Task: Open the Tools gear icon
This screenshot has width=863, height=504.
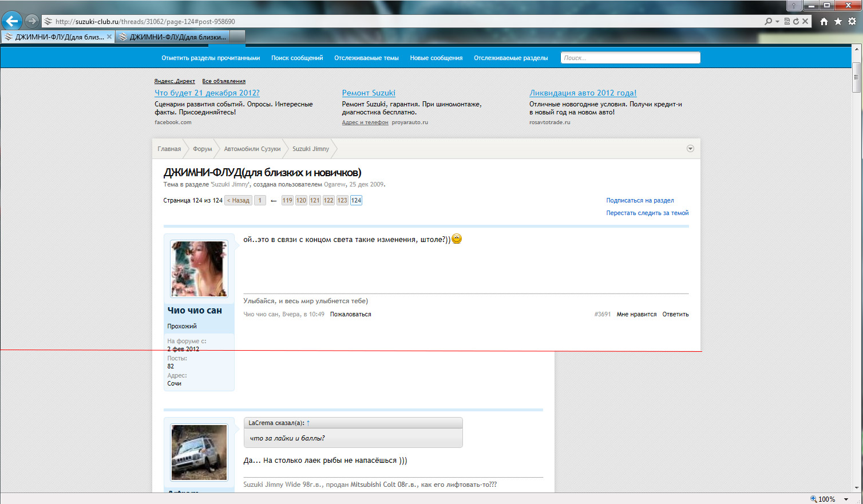Action: 852,21
